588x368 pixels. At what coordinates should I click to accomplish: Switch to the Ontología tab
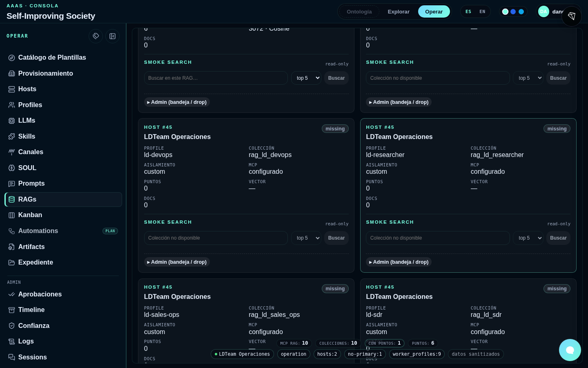tap(359, 11)
